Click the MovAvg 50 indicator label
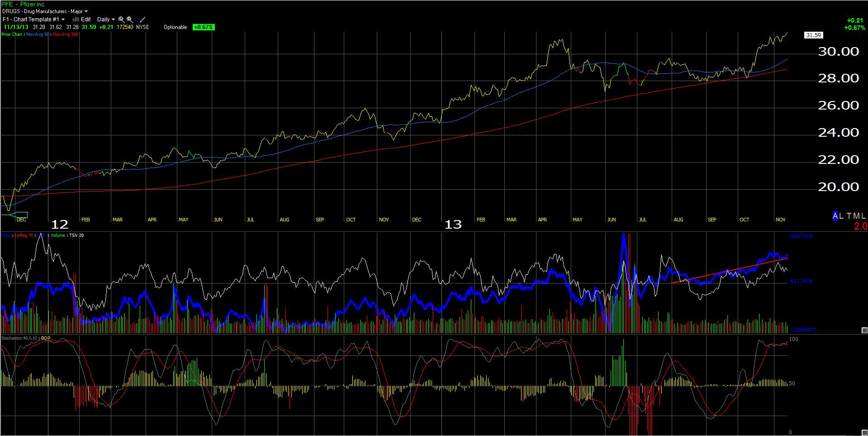 click(37, 34)
